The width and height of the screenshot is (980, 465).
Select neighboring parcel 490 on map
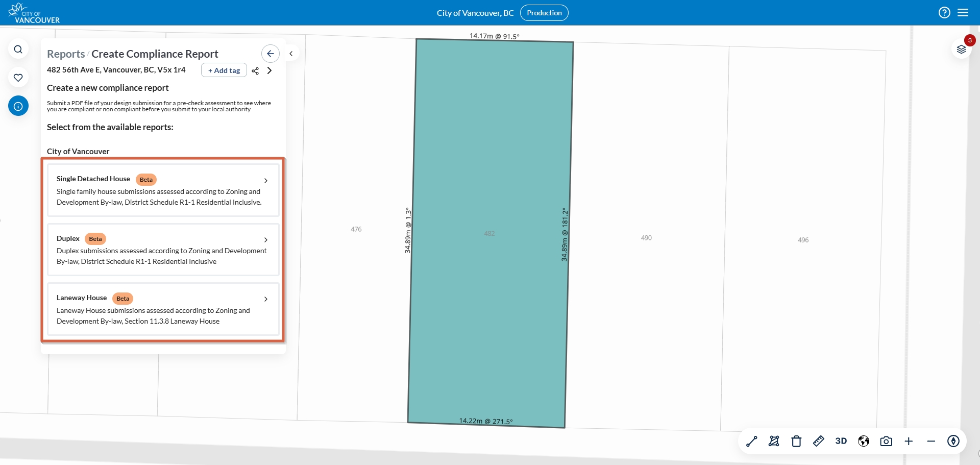(646, 238)
